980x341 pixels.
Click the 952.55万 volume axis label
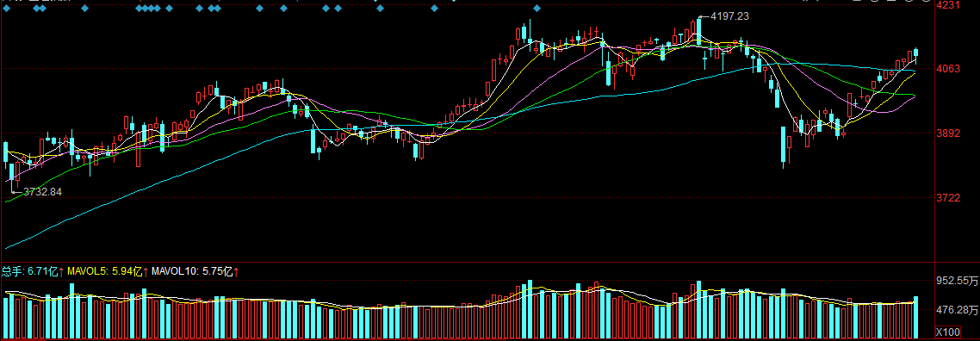(x=956, y=281)
